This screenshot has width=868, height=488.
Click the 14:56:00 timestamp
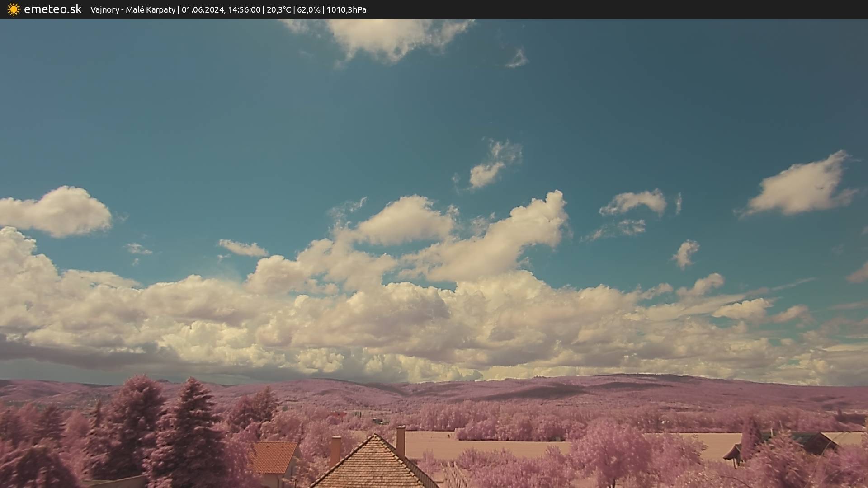pos(244,10)
